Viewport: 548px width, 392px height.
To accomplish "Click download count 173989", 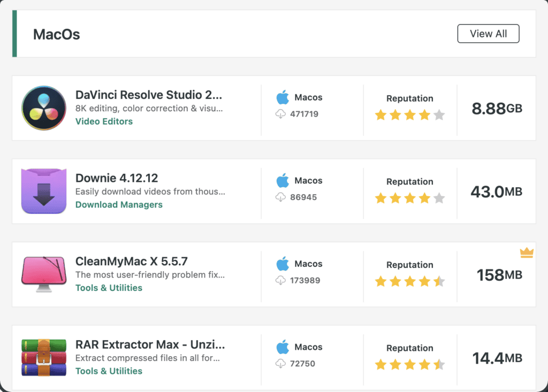I will pos(305,280).
